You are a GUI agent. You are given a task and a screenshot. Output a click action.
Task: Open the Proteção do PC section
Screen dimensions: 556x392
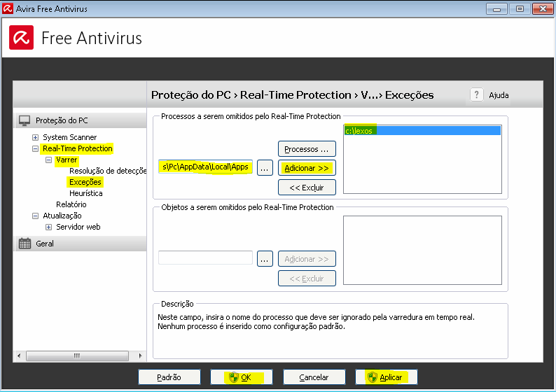(80, 120)
